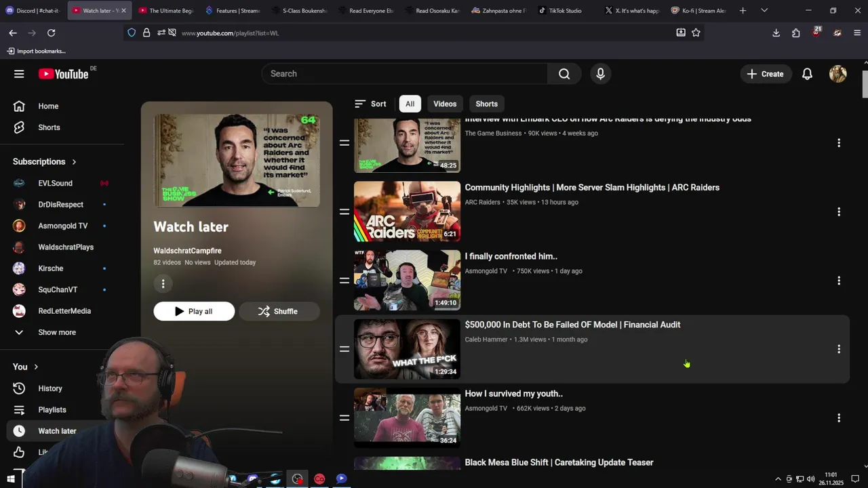Open options for $500,000 In Debt video
The height and width of the screenshot is (488, 868).
click(839, 349)
